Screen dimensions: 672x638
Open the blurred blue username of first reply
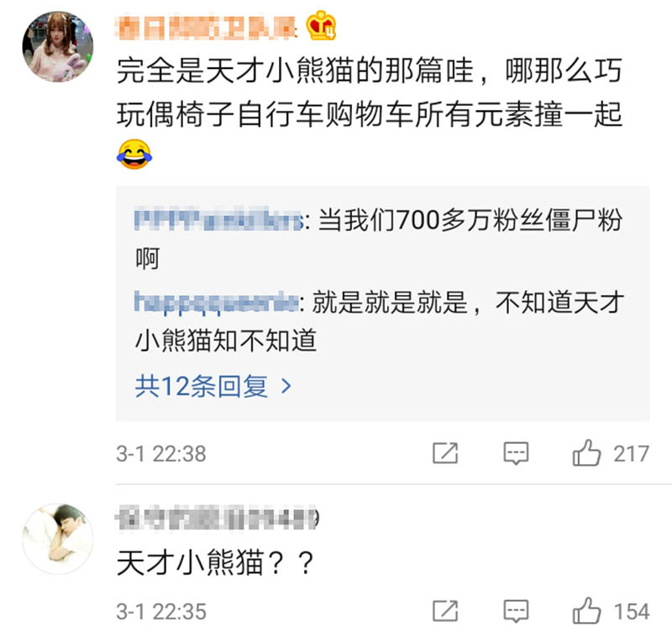[219, 219]
